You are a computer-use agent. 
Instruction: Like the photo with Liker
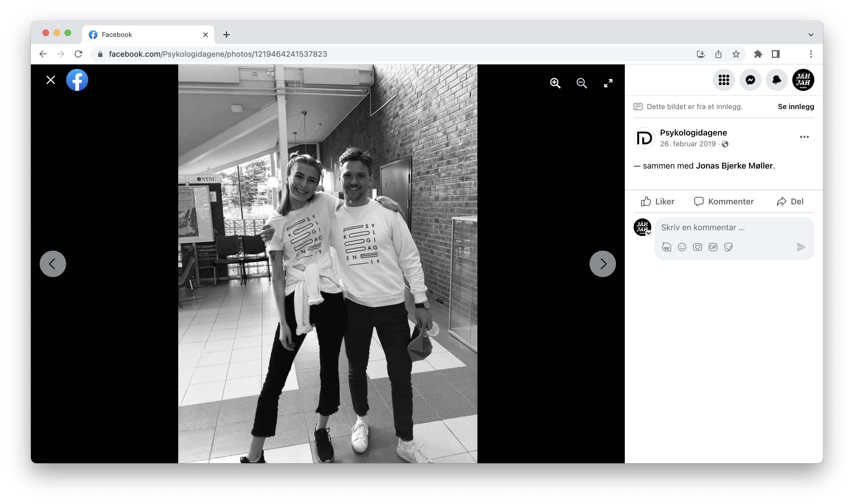pos(657,201)
